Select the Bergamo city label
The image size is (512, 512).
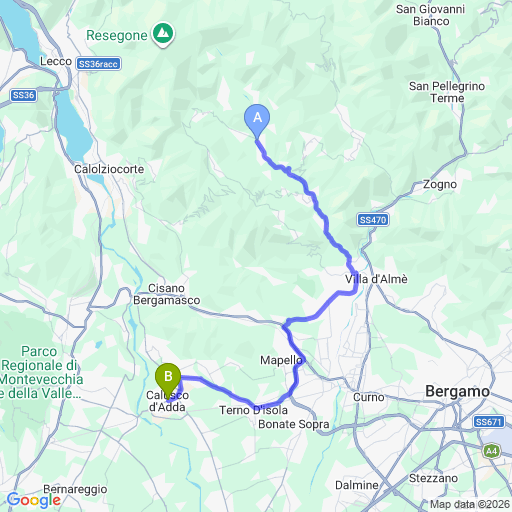pos(458,391)
